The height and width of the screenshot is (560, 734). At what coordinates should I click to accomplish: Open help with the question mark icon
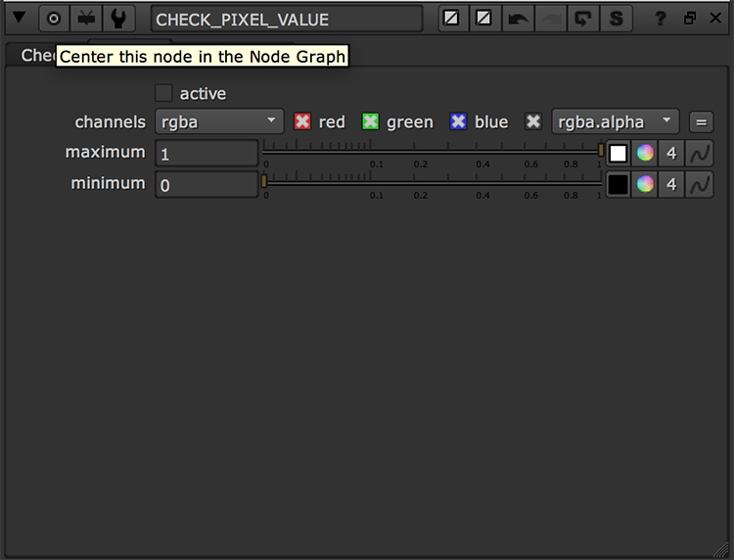[662, 19]
